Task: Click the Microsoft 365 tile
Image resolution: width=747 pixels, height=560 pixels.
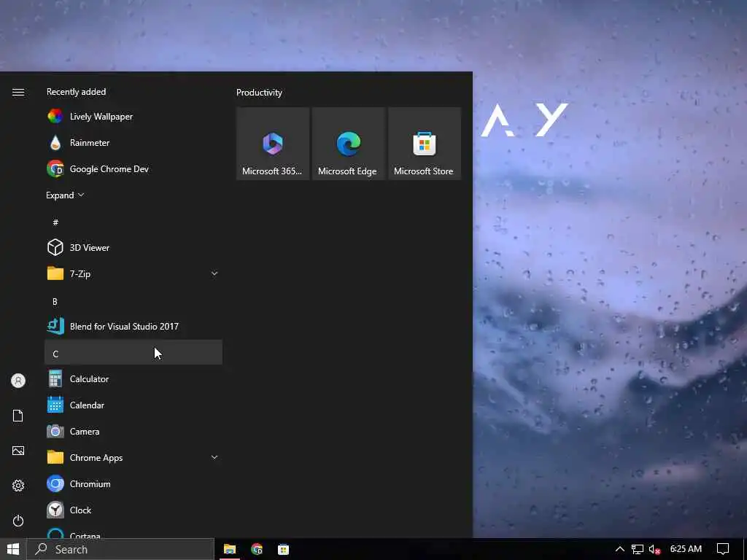Action: 273,144
